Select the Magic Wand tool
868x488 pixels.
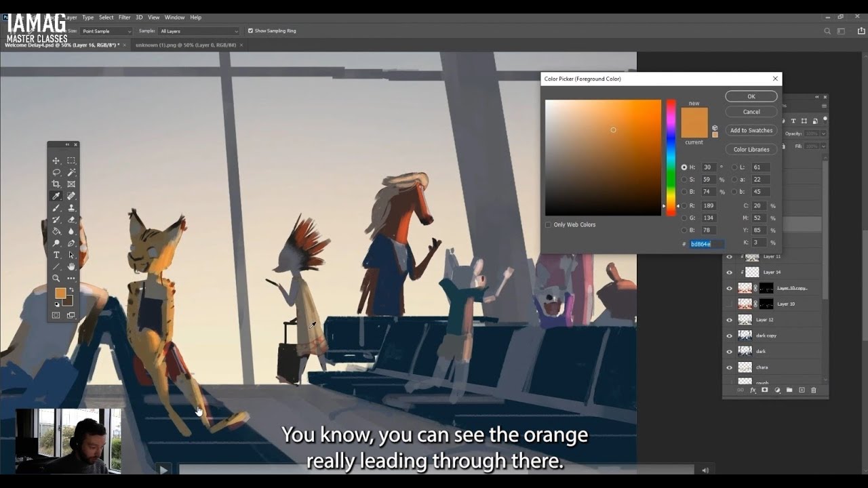pos(71,172)
